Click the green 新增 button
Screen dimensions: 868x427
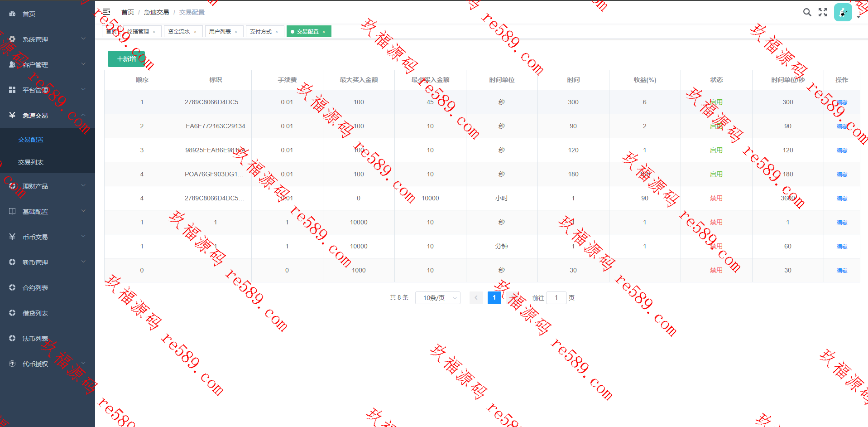click(x=126, y=59)
